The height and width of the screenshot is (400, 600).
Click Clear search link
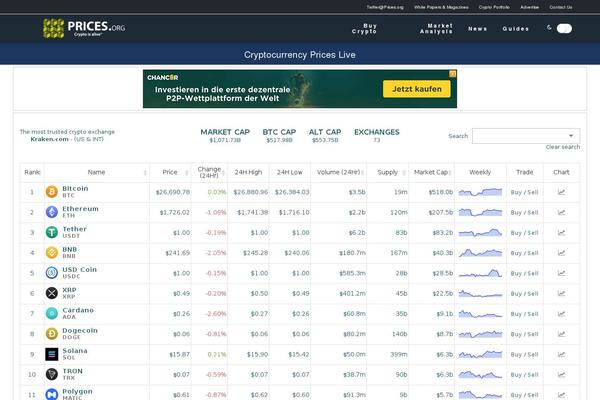tap(563, 147)
